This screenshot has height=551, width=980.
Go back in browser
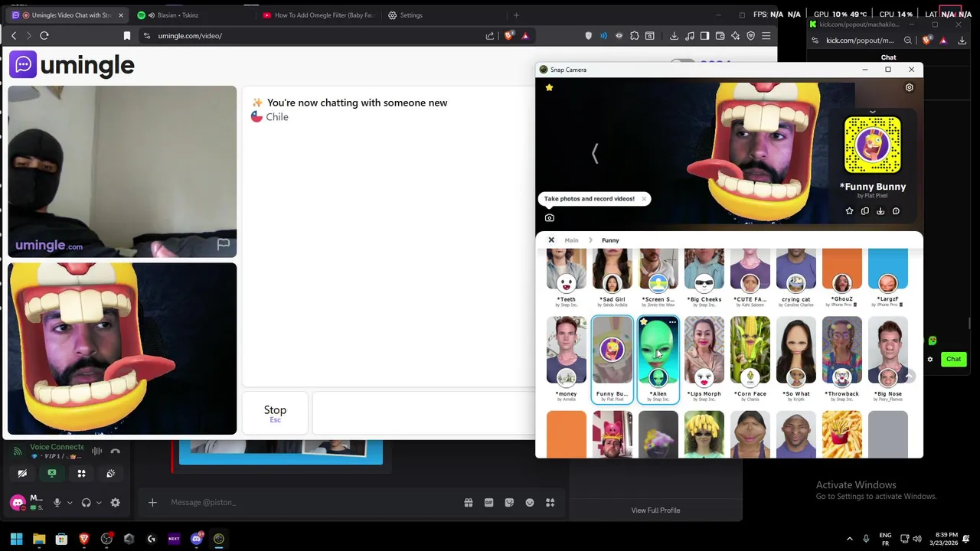[14, 35]
